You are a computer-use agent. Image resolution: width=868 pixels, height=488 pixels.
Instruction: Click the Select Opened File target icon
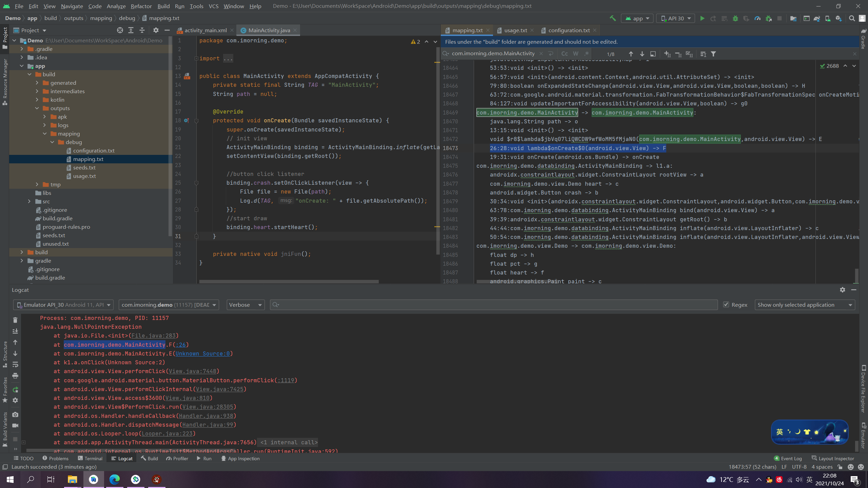click(120, 30)
